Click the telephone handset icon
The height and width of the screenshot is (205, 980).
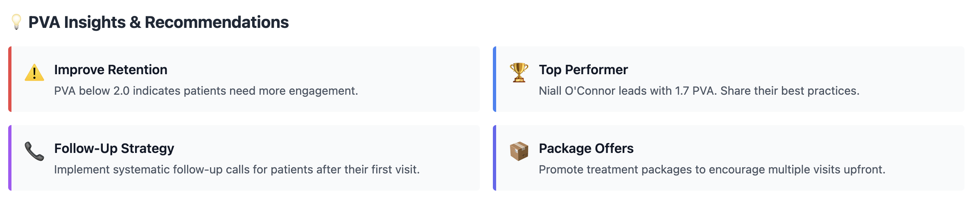click(x=34, y=151)
